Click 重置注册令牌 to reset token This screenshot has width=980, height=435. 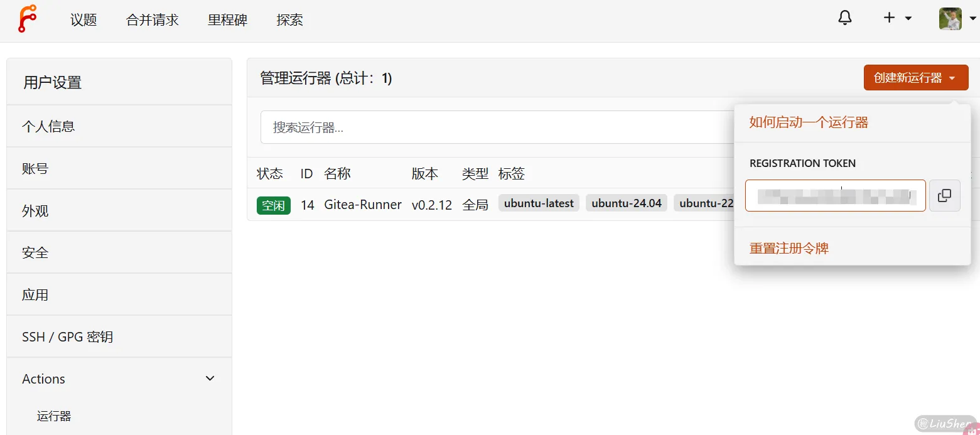pyautogui.click(x=789, y=249)
